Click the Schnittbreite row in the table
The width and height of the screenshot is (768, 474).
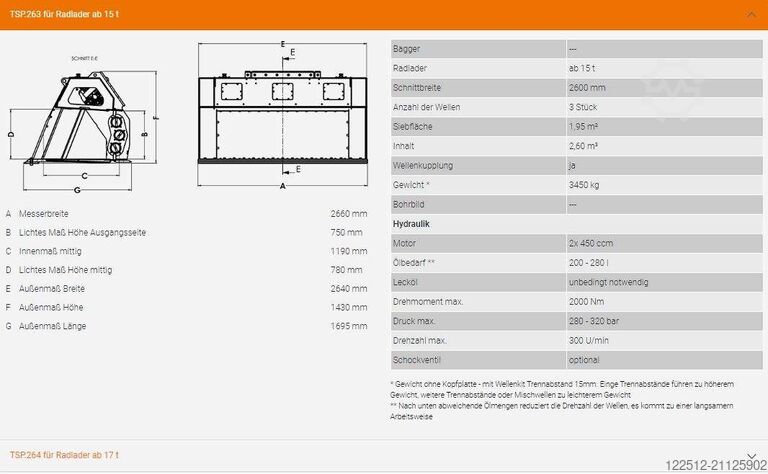coord(577,88)
